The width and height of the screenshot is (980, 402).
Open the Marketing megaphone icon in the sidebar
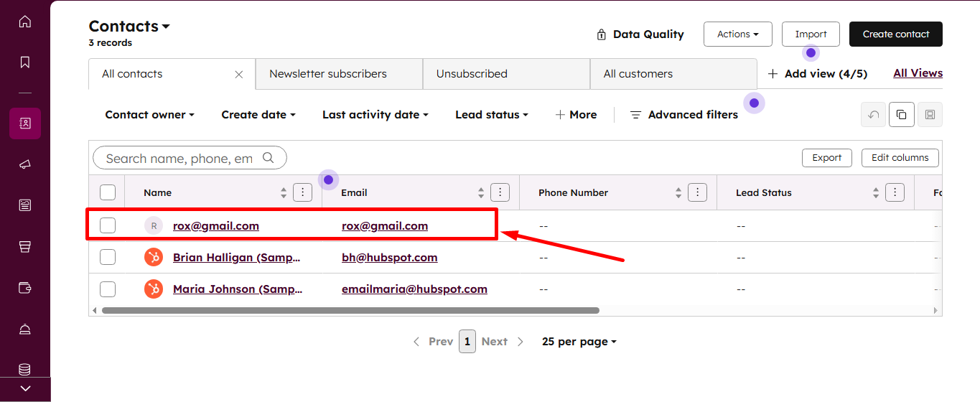(25, 164)
